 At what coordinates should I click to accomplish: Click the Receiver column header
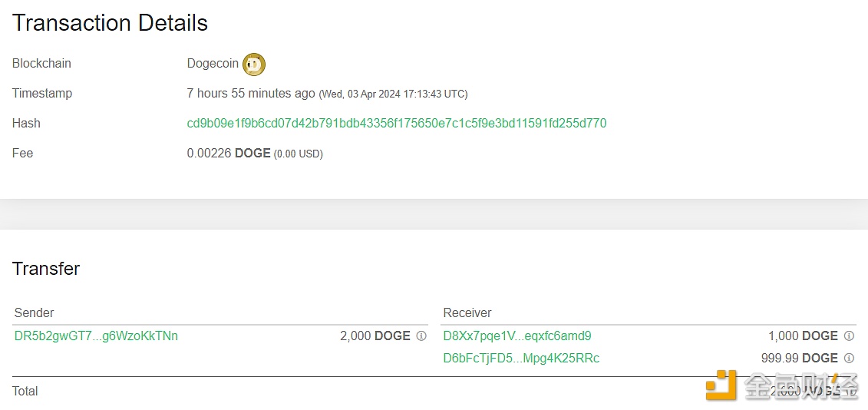[467, 313]
